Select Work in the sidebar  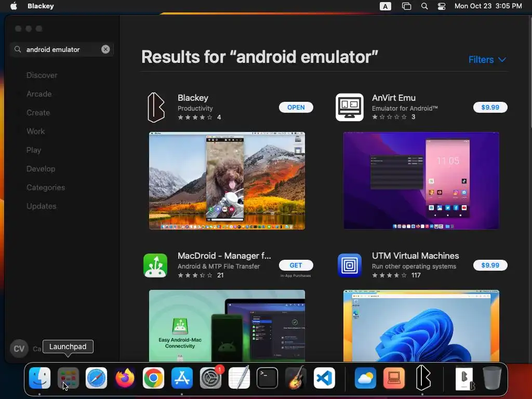click(x=36, y=131)
